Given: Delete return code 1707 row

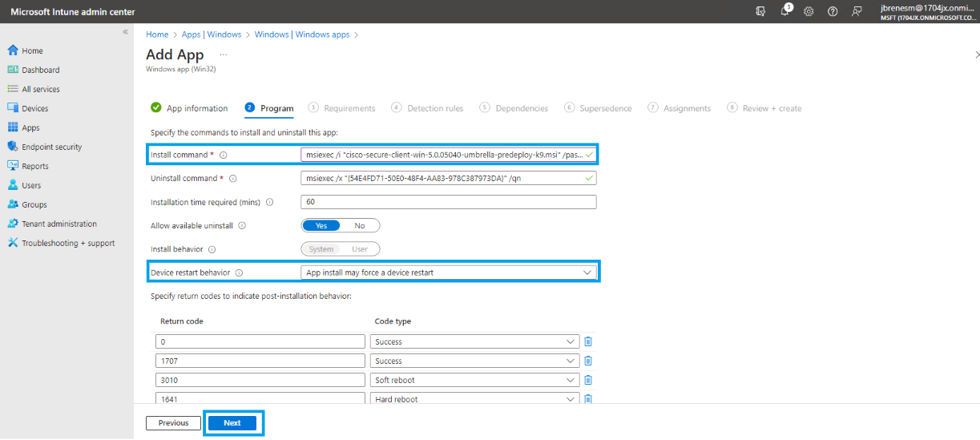Looking at the screenshot, I should [588, 361].
